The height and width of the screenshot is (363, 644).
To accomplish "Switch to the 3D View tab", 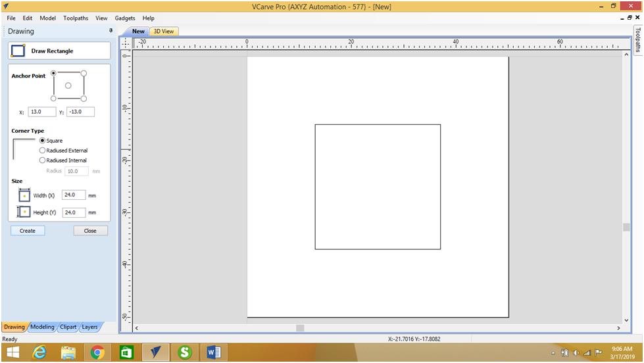I will tap(164, 31).
